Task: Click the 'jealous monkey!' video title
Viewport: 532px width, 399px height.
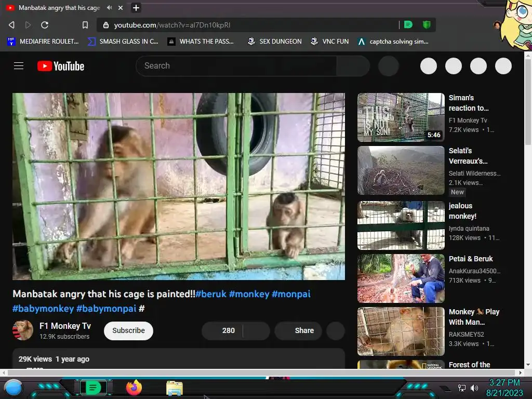Action: [462, 211]
